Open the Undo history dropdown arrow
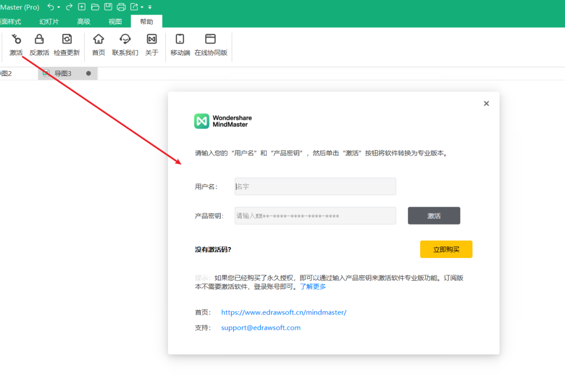The height and width of the screenshot is (392, 565). coord(59,7)
